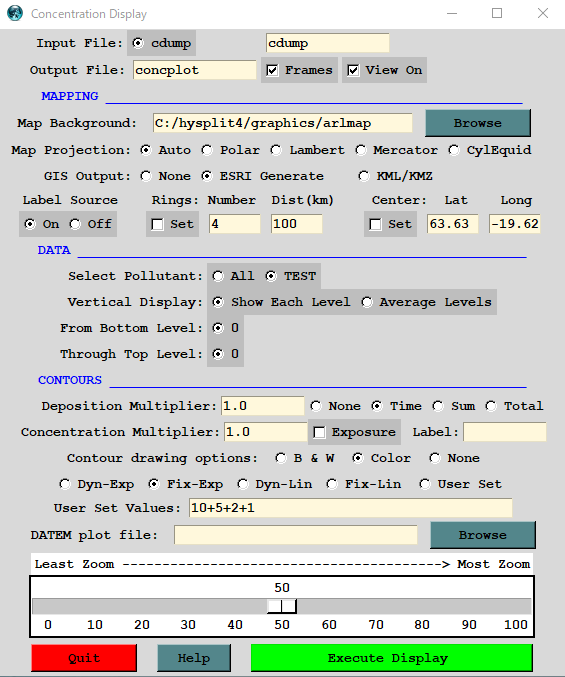Viewport: 565px width, 677px height.
Task: Check the Center Set checkbox
Action: click(x=376, y=224)
